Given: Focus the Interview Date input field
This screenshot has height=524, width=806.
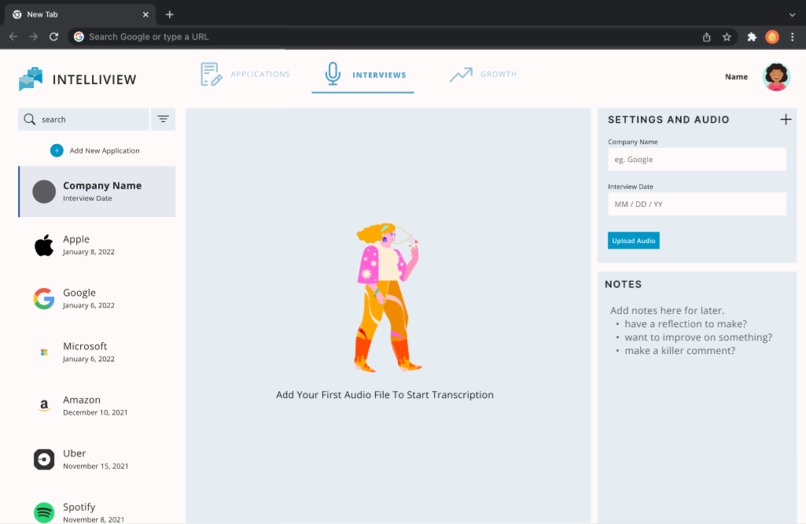Looking at the screenshot, I should pos(697,204).
